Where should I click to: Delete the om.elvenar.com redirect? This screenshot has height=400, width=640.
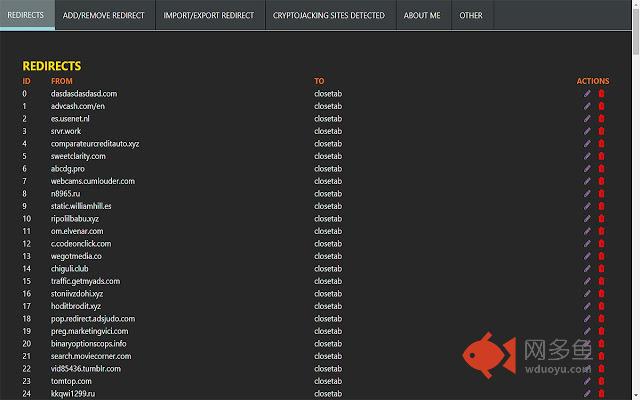click(x=601, y=231)
